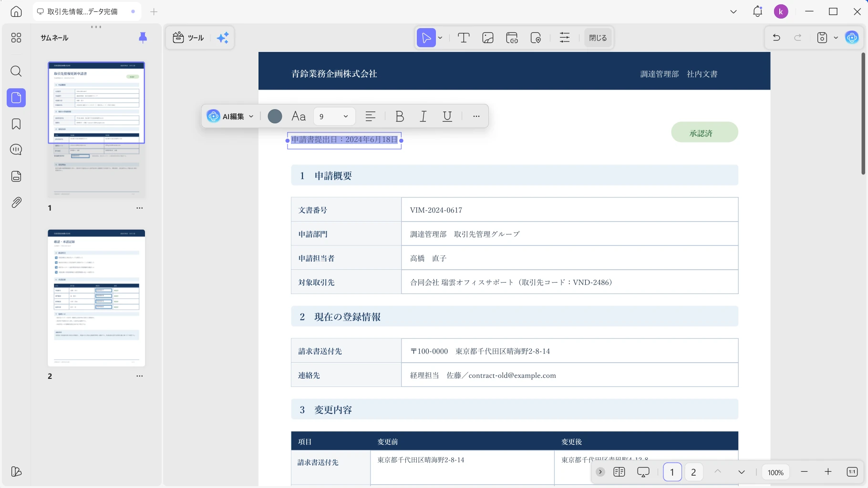Go to page 2 button
The height and width of the screenshot is (488, 868).
693,472
